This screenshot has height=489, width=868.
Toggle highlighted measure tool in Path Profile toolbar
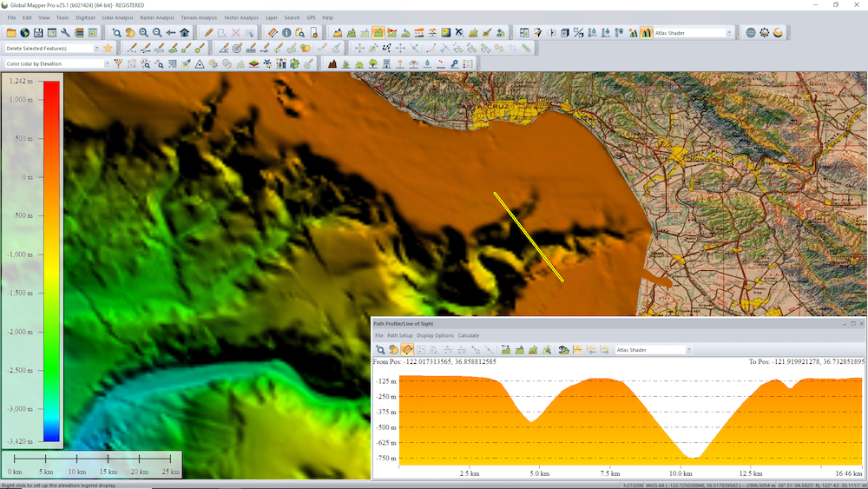point(407,350)
